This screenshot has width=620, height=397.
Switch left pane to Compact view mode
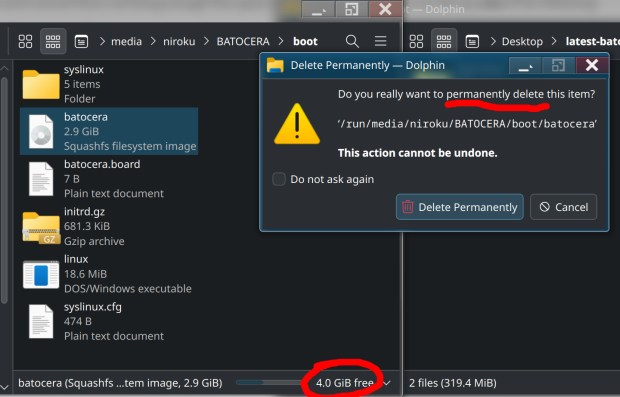click(x=53, y=41)
